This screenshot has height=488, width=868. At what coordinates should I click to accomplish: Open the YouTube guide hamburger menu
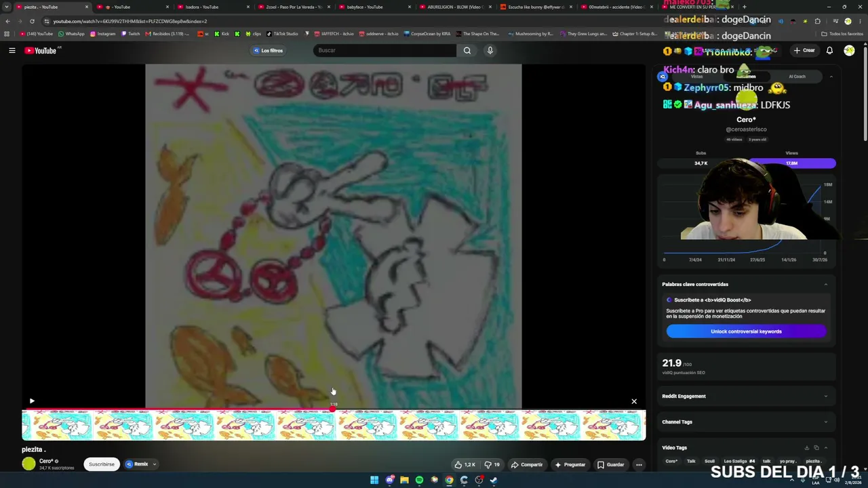pos(12,50)
